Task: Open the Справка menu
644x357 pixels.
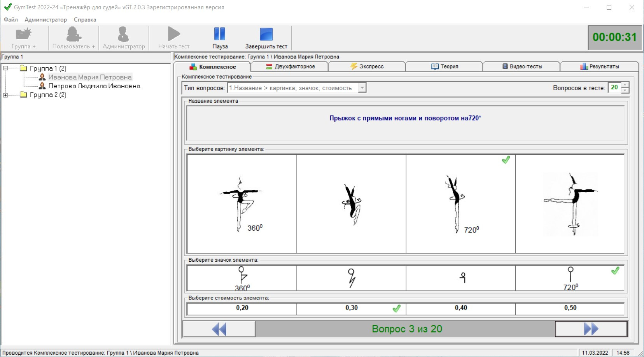Action: [x=85, y=19]
